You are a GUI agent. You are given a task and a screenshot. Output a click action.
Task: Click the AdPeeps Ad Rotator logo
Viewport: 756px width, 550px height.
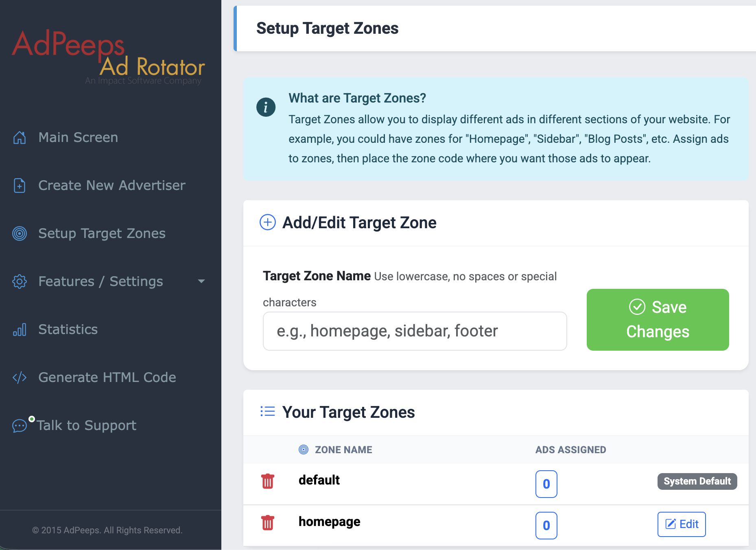point(108,56)
